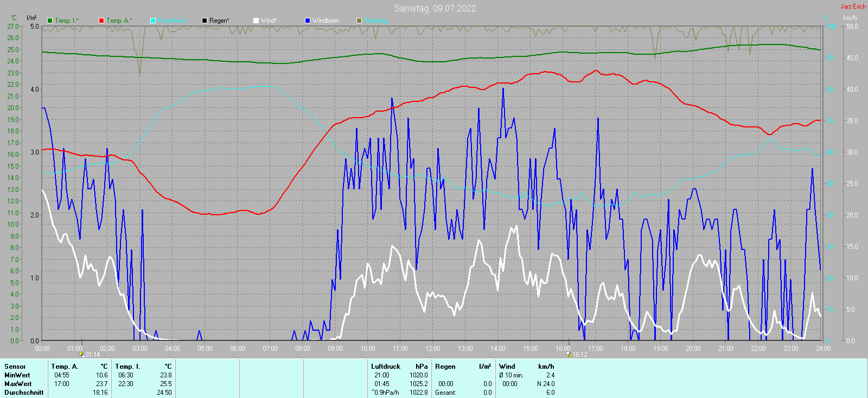Click the 'Durchschnitt' row label
868x398 pixels.
point(24,393)
